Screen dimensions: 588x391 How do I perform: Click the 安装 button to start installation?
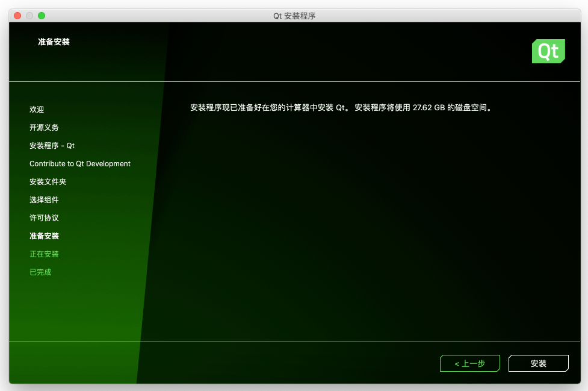[538, 363]
